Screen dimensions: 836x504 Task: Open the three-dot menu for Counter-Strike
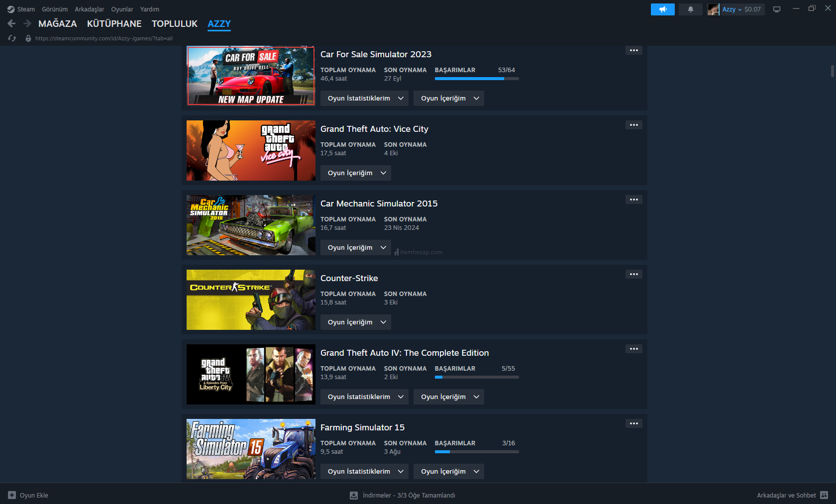click(x=633, y=274)
